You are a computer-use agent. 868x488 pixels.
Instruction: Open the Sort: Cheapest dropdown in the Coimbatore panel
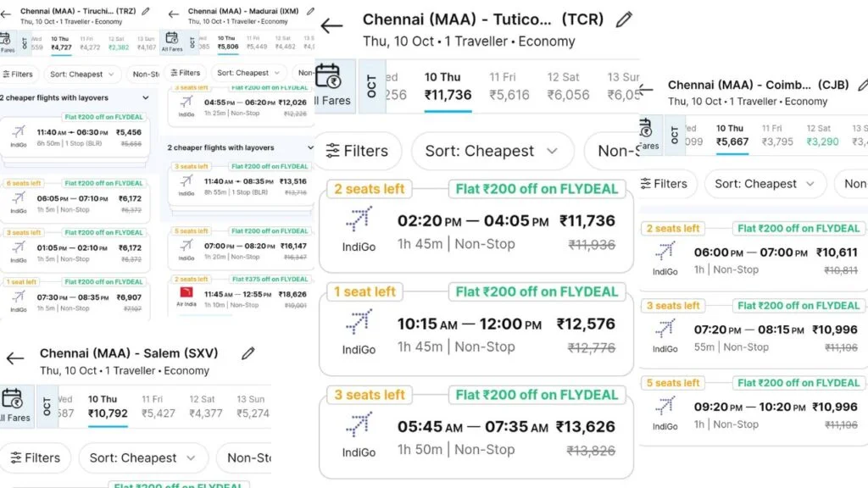765,184
